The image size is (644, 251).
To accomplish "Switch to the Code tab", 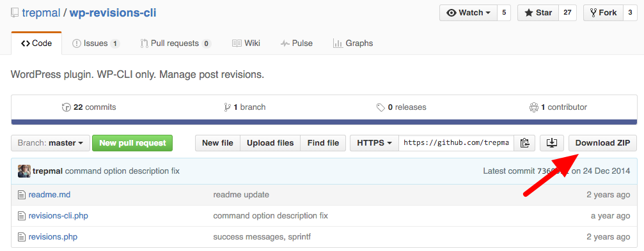I will (36, 43).
